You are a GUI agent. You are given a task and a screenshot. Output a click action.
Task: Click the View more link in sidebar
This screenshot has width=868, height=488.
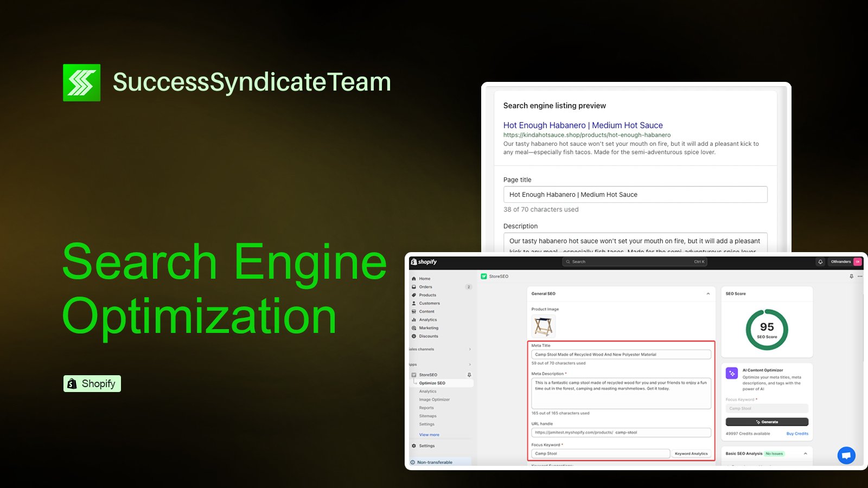point(429,435)
